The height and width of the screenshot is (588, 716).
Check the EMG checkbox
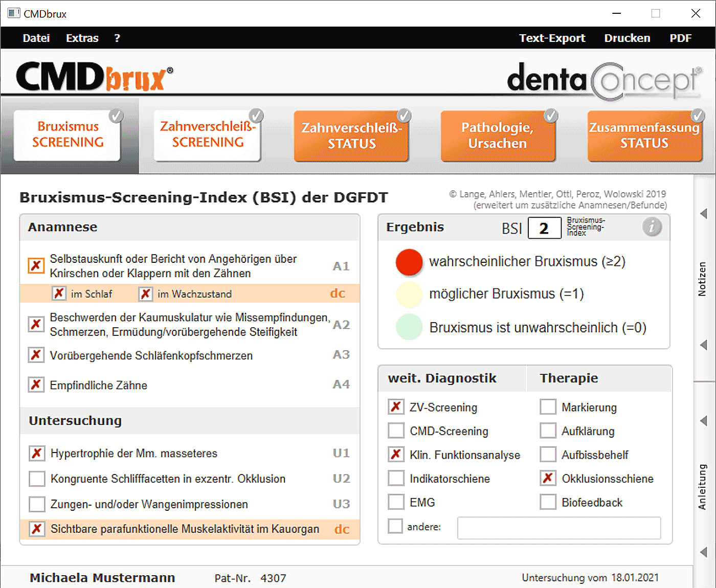396,502
